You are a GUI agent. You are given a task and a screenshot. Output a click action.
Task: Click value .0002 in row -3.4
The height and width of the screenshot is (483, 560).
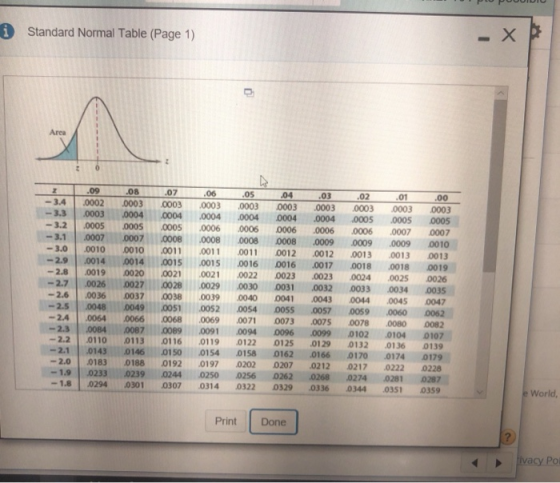point(94,203)
